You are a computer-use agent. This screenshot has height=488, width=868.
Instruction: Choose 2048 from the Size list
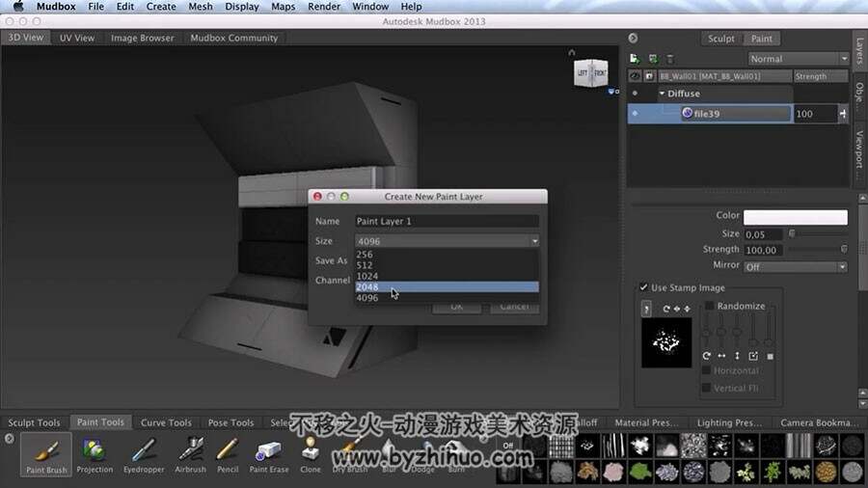click(x=447, y=286)
